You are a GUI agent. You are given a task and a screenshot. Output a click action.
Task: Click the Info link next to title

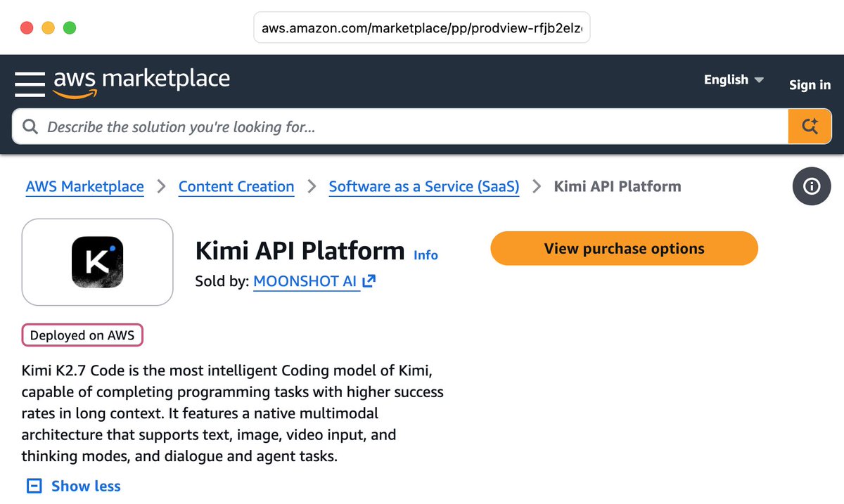coord(426,255)
